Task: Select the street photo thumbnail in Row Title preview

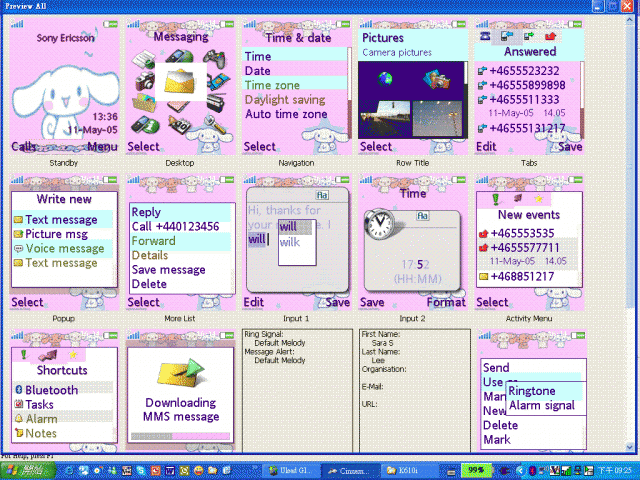Action: click(x=384, y=118)
